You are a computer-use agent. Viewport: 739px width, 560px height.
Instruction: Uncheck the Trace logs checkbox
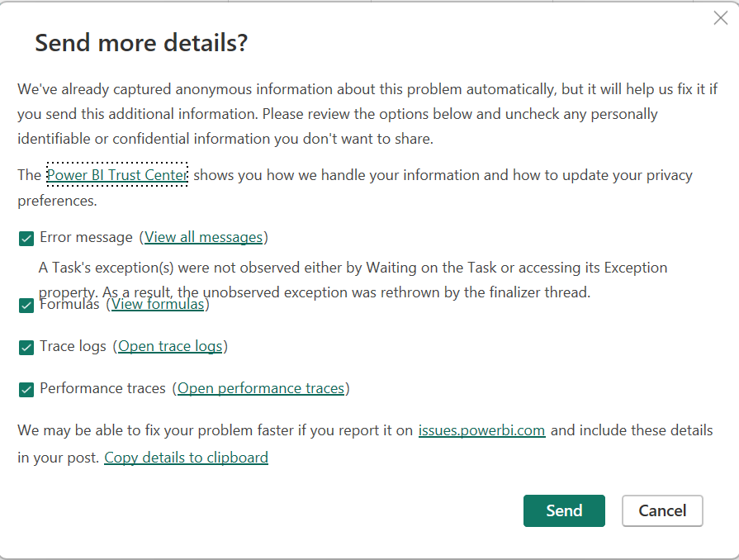[x=26, y=348]
